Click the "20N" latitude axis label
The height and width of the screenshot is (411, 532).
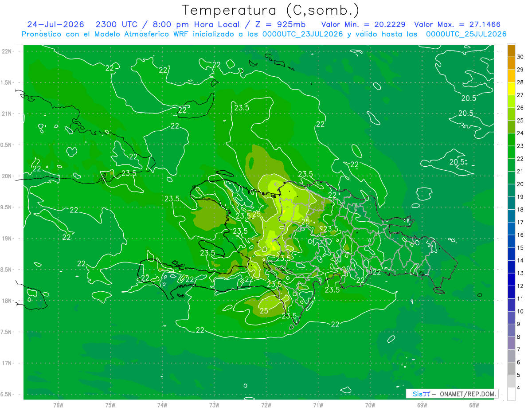coord(6,176)
